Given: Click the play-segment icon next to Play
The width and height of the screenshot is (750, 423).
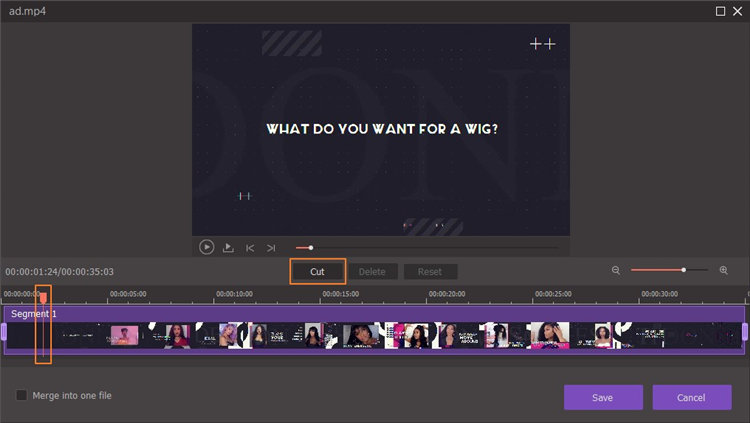Looking at the screenshot, I should click(228, 247).
